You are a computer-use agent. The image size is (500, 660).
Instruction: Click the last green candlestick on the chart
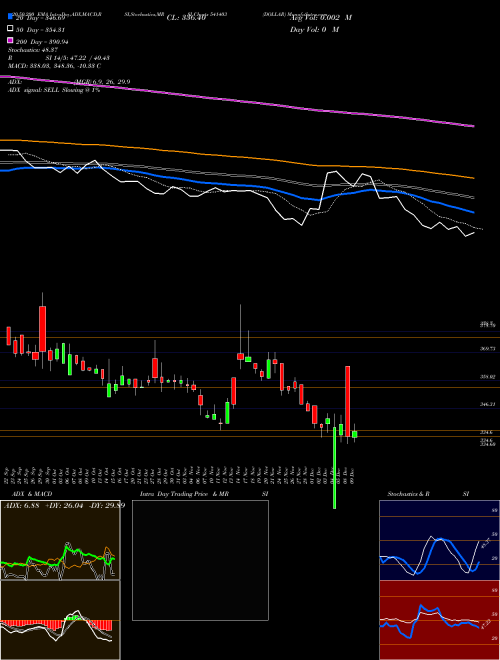click(x=355, y=434)
